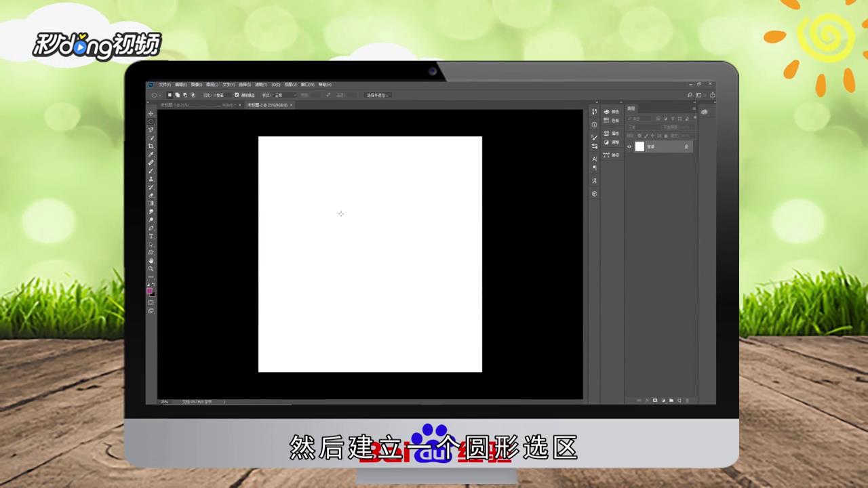Select the Move tool
Viewport: 868px width, 488px height.
coord(151,113)
